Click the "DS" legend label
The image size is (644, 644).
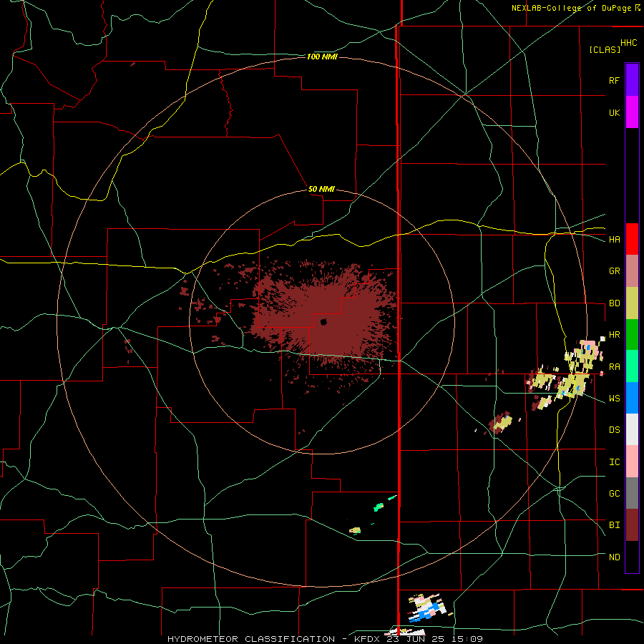point(614,430)
